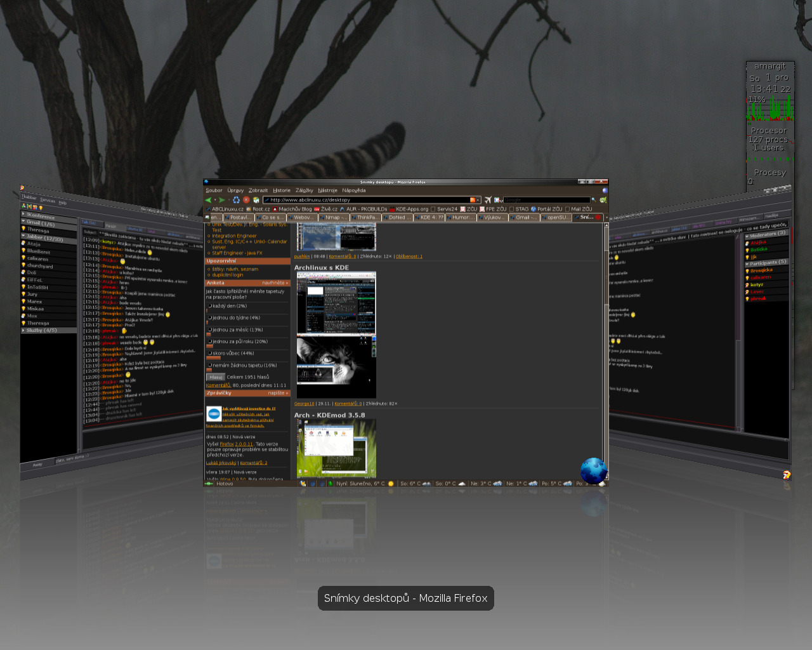Open the Services menu in Tkabber
This screenshot has width=812, height=650.
point(47,200)
